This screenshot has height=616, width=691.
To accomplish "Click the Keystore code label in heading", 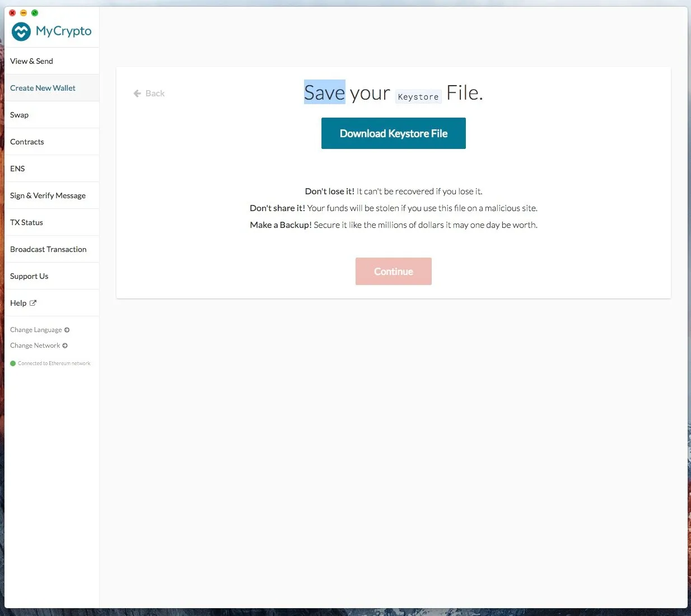I will (418, 97).
